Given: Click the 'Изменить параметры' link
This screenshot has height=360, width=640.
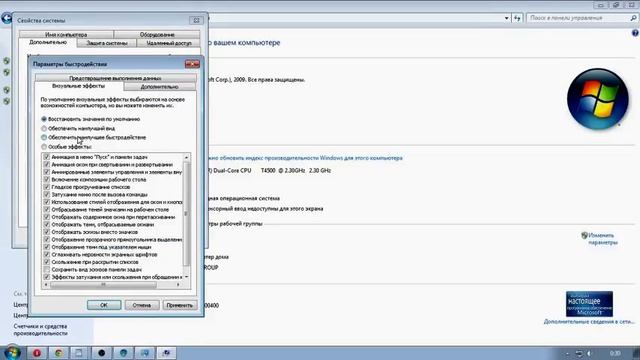Looking at the screenshot, I should 602,239.
